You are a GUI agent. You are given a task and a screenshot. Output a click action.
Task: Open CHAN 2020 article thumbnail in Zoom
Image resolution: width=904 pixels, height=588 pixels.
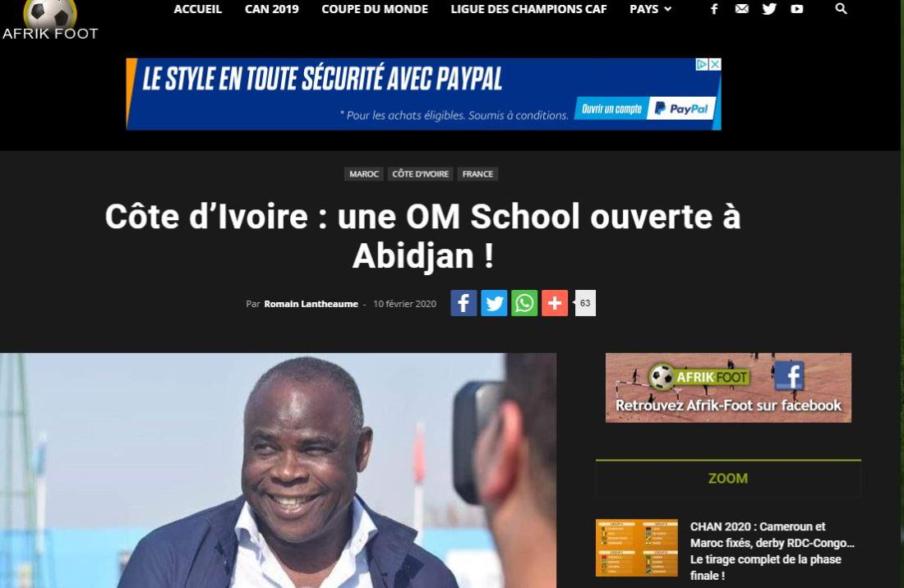pos(636,548)
